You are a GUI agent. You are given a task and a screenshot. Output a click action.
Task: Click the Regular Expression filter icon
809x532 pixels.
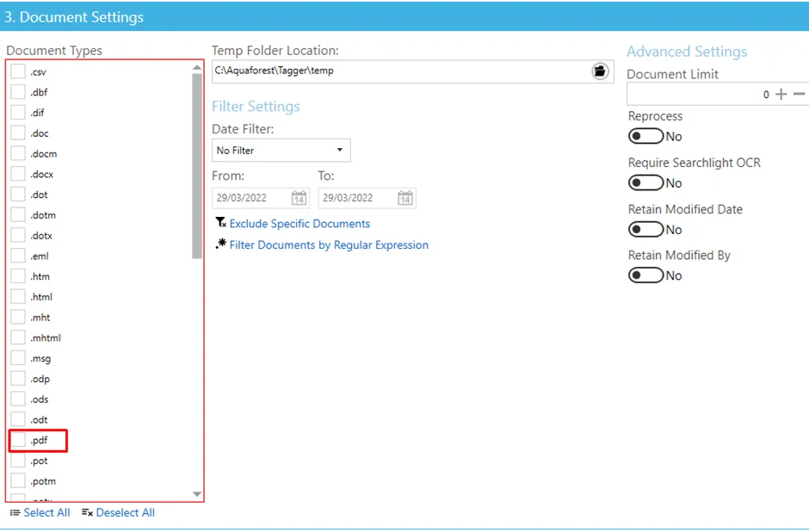pos(221,244)
